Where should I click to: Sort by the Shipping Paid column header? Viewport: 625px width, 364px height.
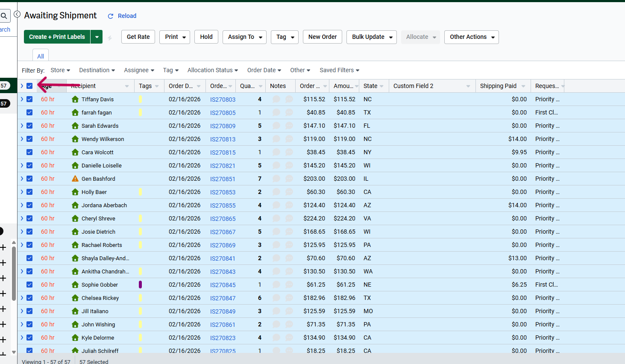click(x=498, y=86)
